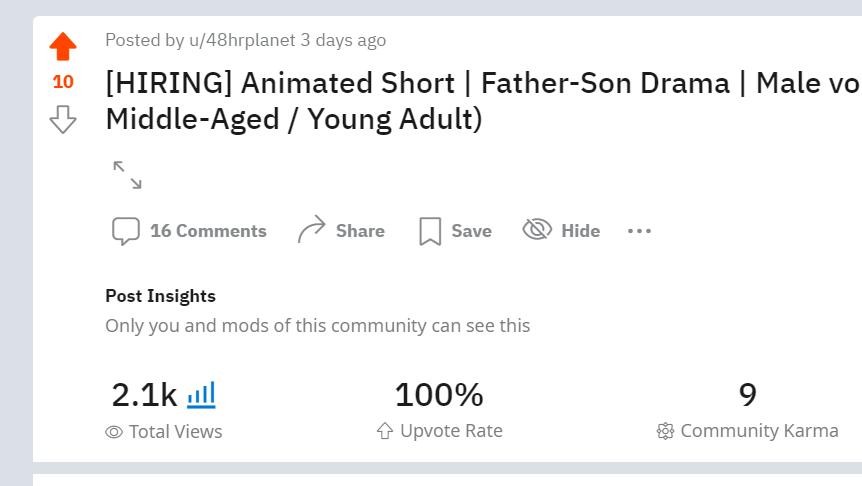The image size is (862, 486).
Task: Open the HIRING Animated Short post title
Action: 483,101
